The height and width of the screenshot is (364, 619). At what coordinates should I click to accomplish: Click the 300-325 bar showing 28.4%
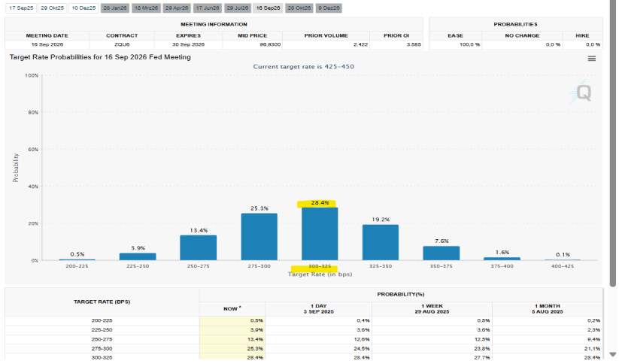319,234
